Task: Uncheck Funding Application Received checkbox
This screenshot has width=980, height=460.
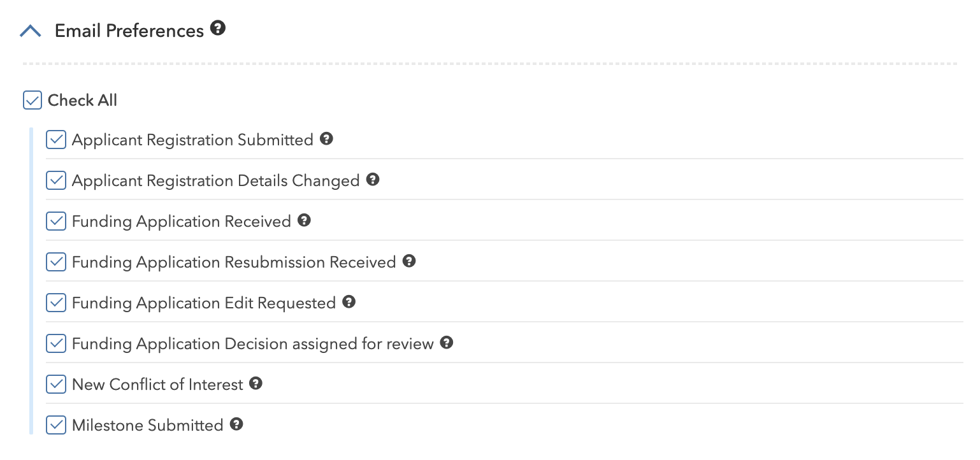Action: click(x=56, y=221)
